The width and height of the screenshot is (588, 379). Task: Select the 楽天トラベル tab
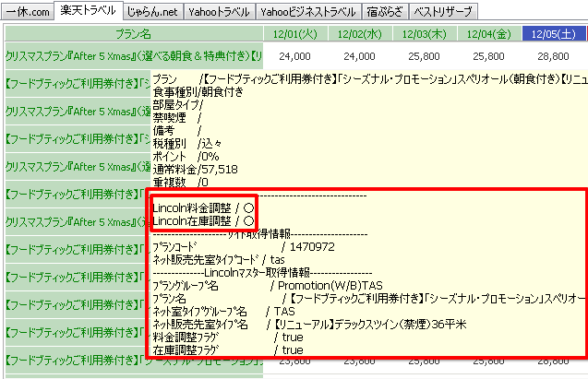pos(88,11)
